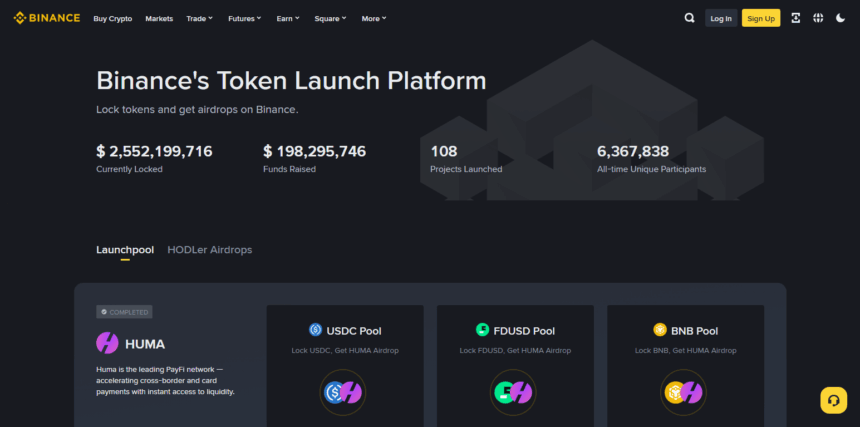Click the $ 198,295,746 Funds Raised value

click(314, 151)
